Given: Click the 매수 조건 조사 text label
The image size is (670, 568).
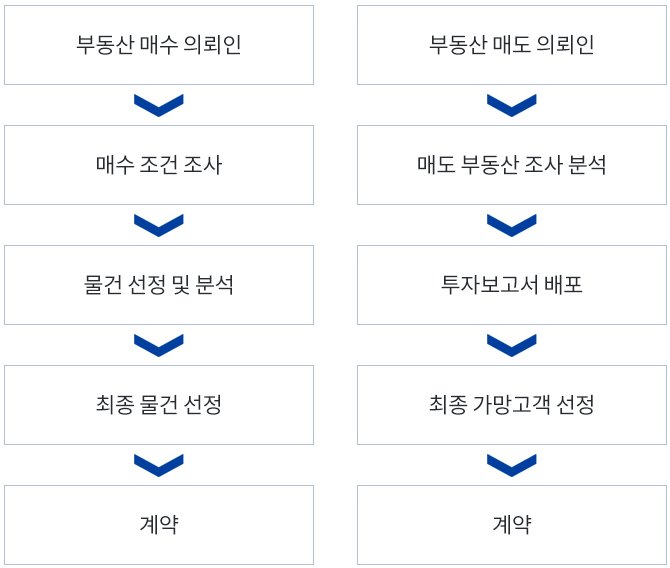Looking at the screenshot, I should pyautogui.click(x=159, y=165).
